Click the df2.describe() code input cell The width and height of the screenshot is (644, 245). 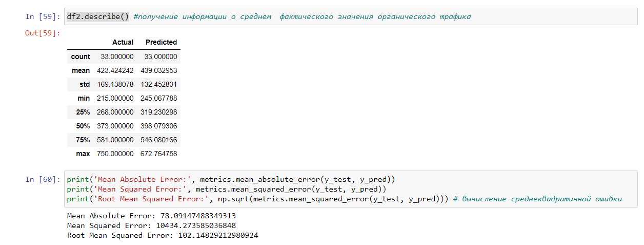pos(351,16)
